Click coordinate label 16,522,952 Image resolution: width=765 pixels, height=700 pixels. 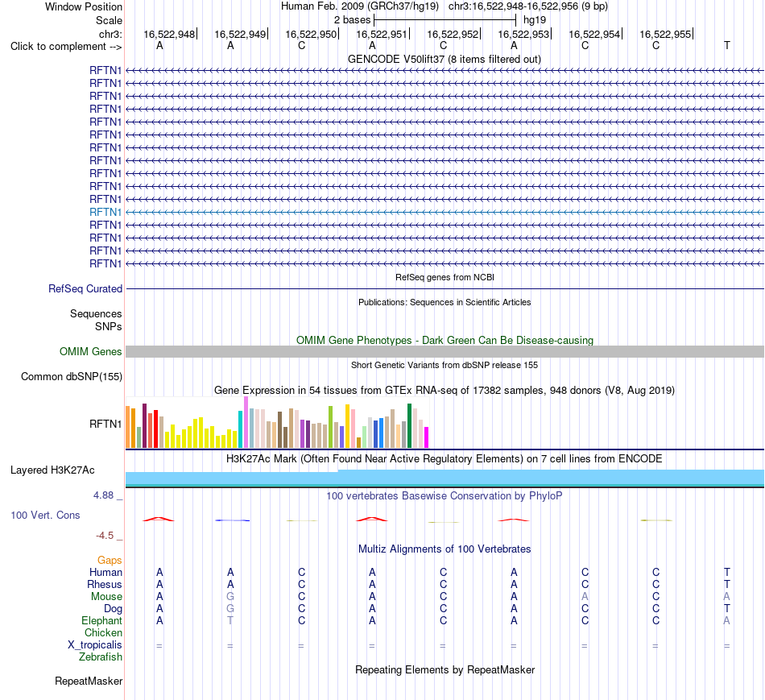[453, 34]
